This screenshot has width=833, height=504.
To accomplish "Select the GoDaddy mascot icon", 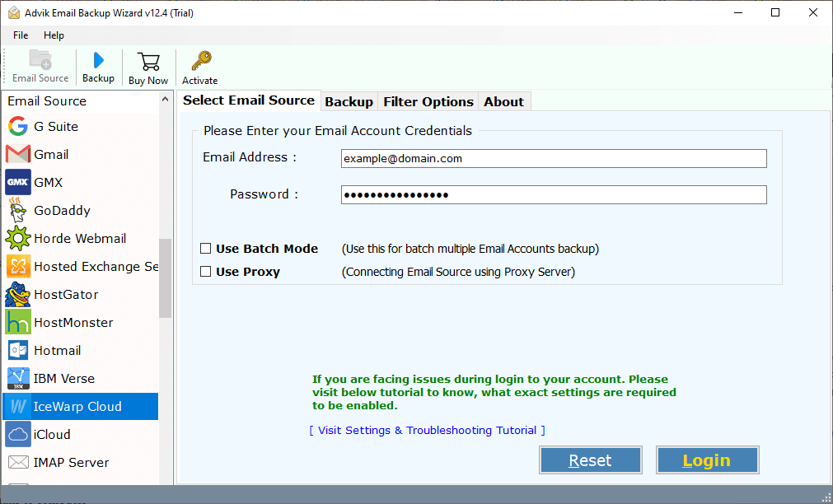I will pos(18,210).
